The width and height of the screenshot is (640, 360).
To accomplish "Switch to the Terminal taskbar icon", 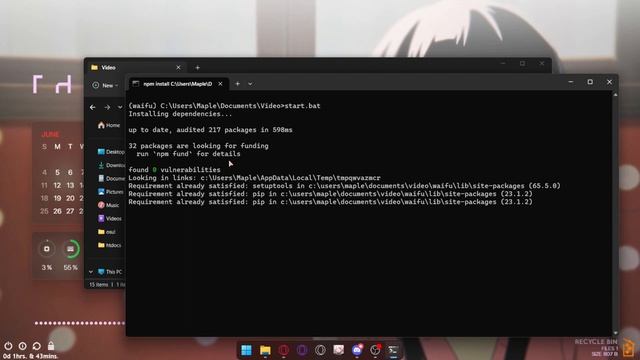I will pyautogui.click(x=393, y=350).
